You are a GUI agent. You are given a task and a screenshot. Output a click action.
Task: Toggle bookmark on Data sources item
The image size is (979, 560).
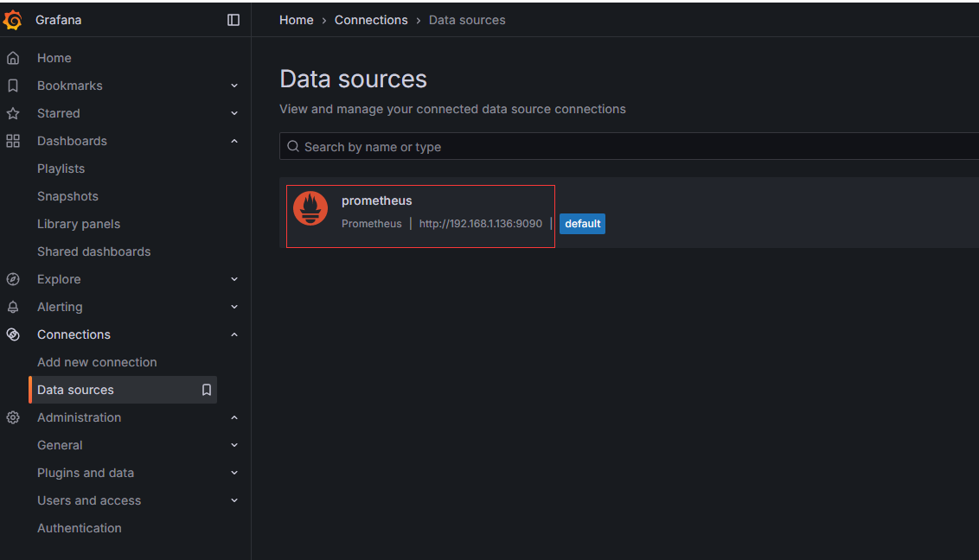click(x=207, y=390)
